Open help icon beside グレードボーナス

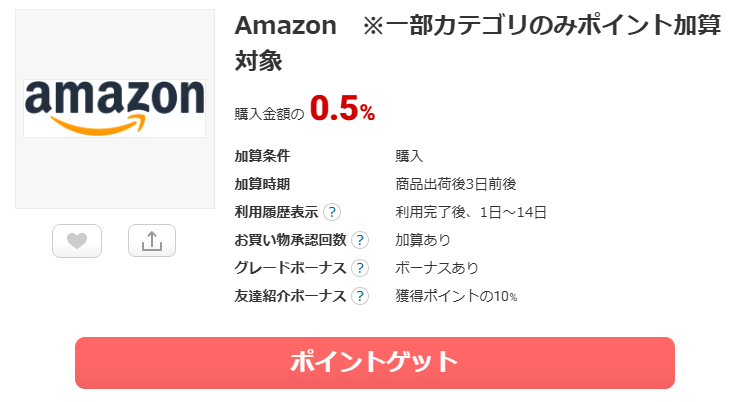pos(360,268)
